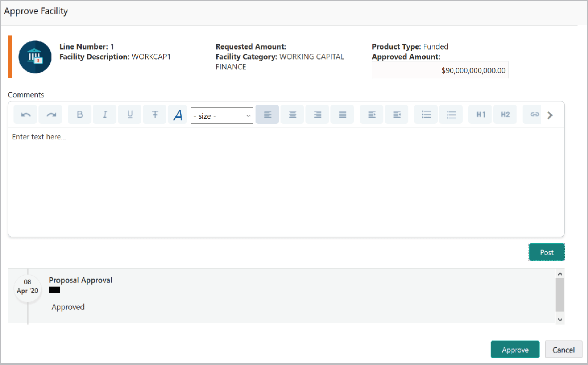Click the Approve Facility title
This screenshot has width=588, height=365.
(36, 11)
